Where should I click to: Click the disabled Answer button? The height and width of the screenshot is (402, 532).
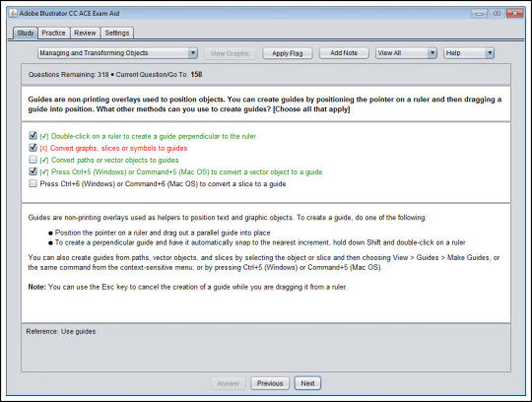pos(228,383)
